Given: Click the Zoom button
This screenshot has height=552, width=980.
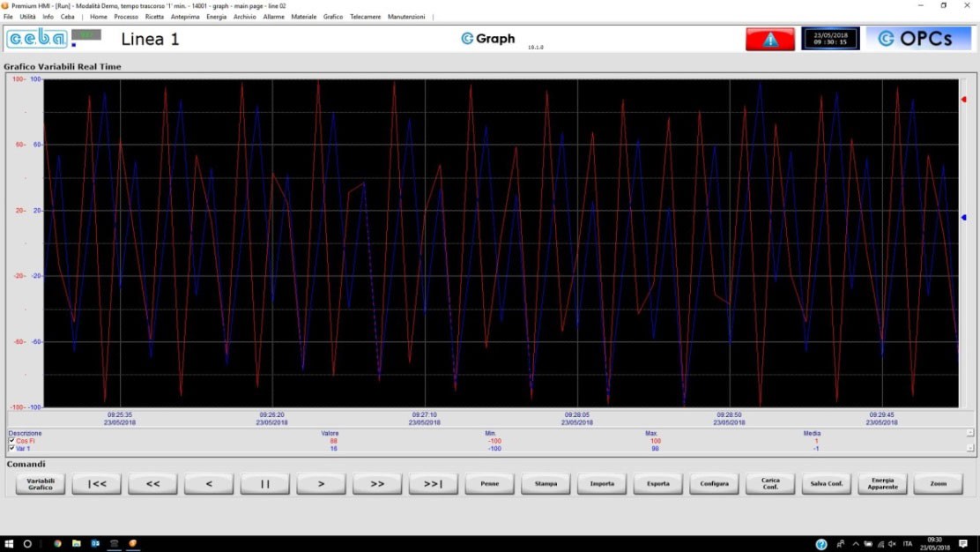Looking at the screenshot, I should (938, 484).
